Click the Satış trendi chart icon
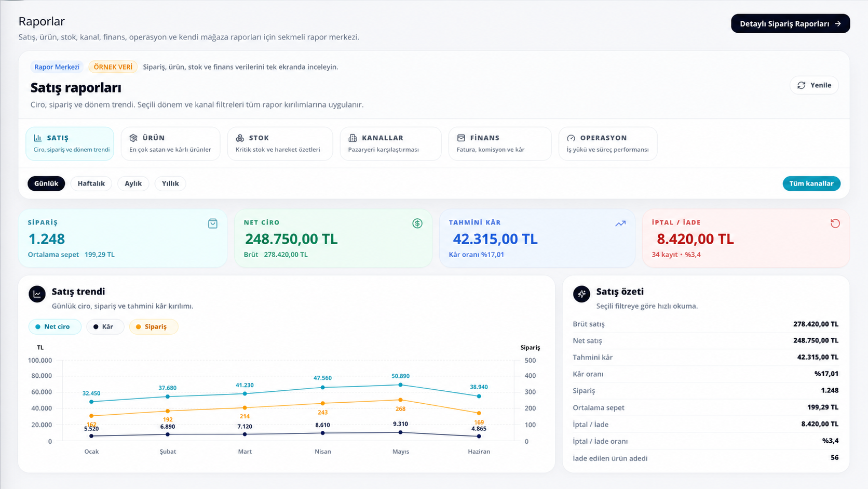Viewport: 868px width, 489px height. [x=37, y=294]
